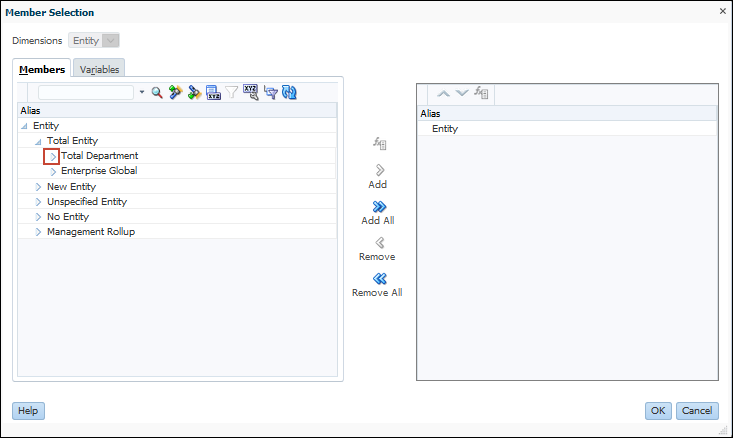Click the Remove single-arrow button
The image size is (733, 438).
click(x=377, y=249)
